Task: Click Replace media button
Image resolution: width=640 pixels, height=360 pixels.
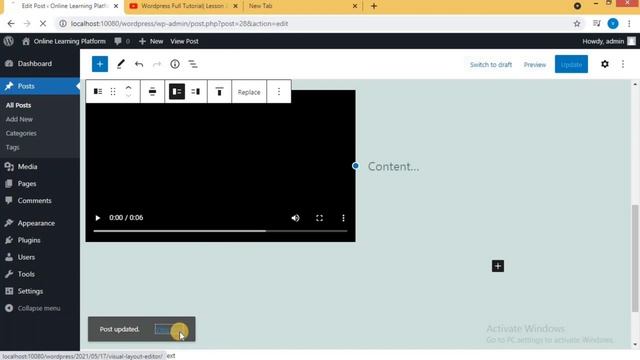Action: pos(249,92)
